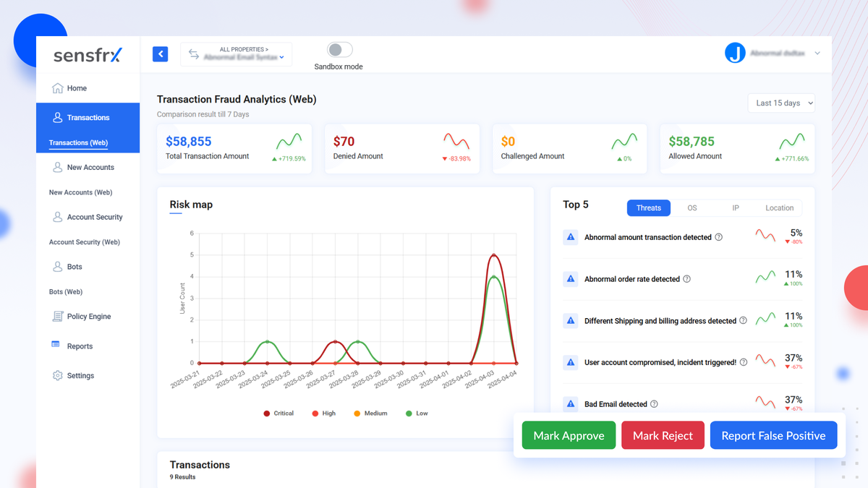Open the user profile account dropdown
This screenshot has height=488, width=868.
[x=774, y=53]
